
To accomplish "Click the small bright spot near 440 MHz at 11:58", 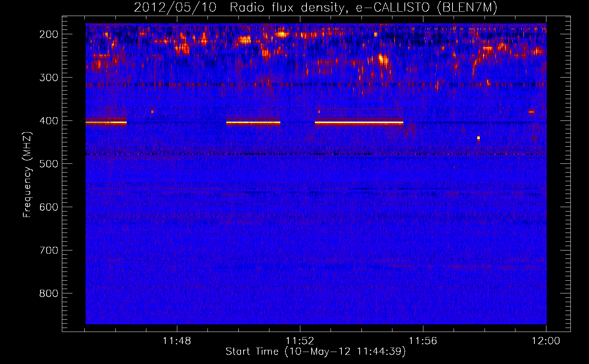I will 478,138.
